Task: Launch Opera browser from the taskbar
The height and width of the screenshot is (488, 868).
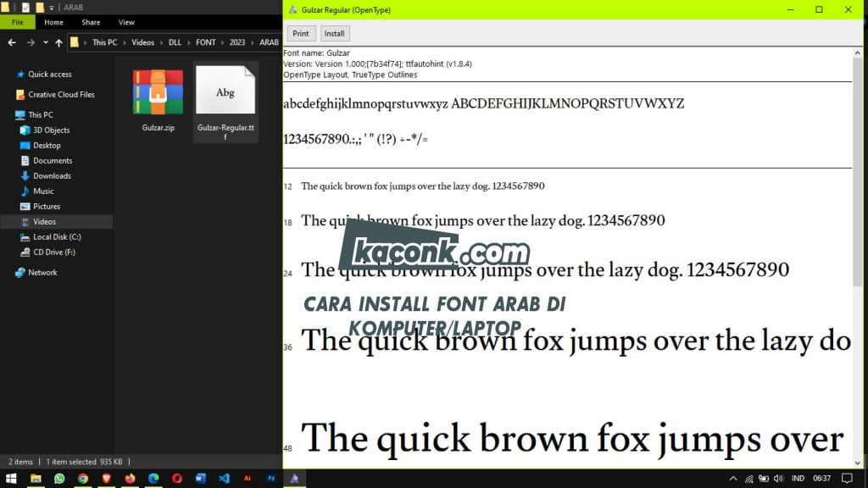Action: pos(177,478)
